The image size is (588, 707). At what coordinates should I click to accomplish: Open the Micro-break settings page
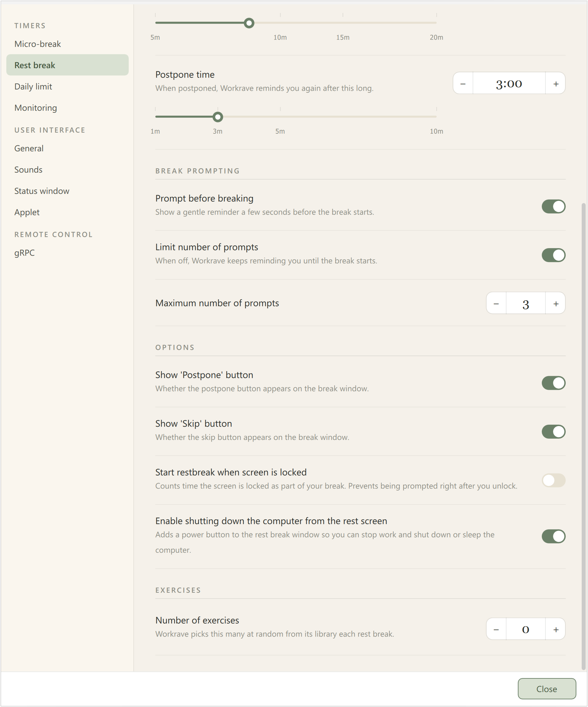point(68,44)
